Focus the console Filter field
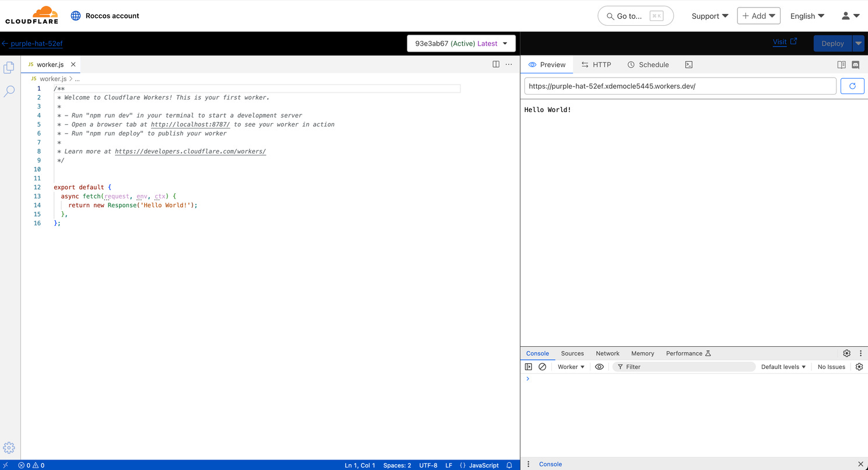 (684, 367)
